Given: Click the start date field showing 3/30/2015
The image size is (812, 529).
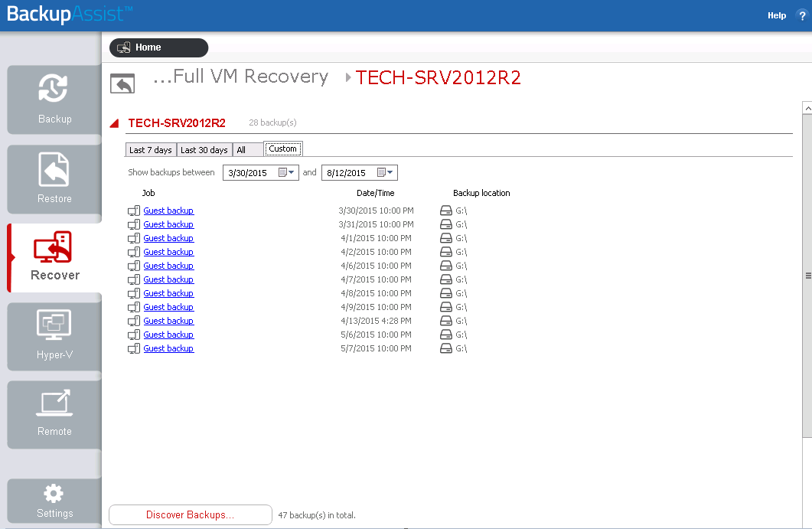Looking at the screenshot, I should [260, 172].
